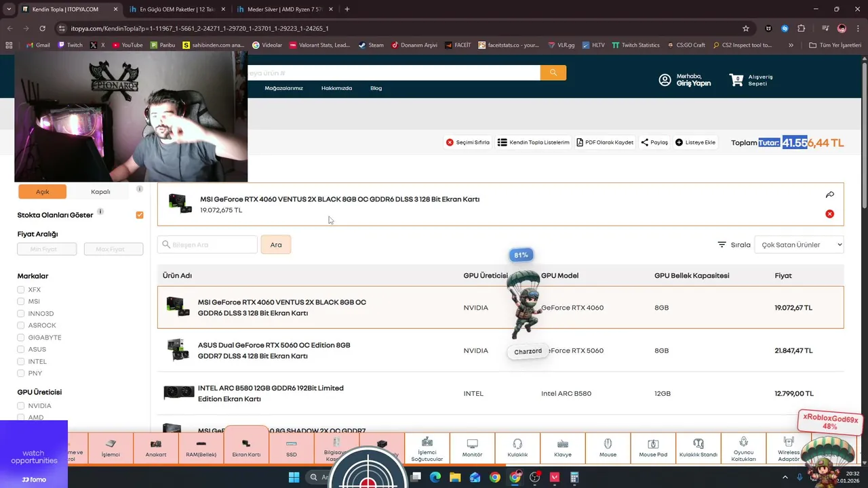Select Oyuncu Koltukları category icon
The width and height of the screenshot is (868, 488).
(744, 449)
